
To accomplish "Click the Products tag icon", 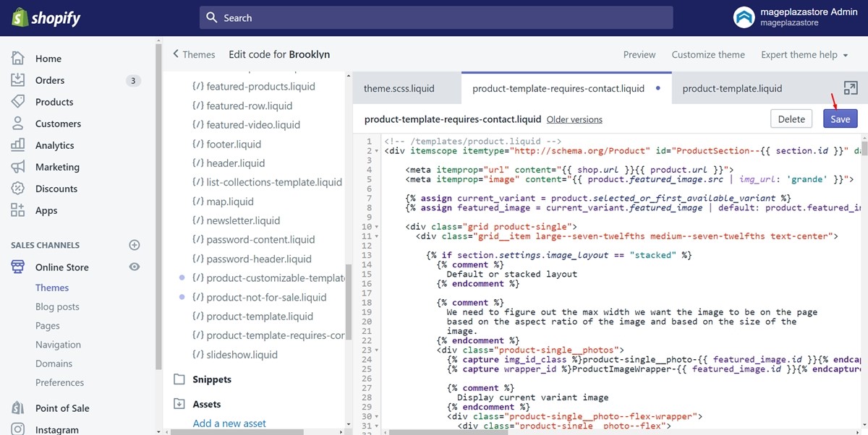I will 18,102.
